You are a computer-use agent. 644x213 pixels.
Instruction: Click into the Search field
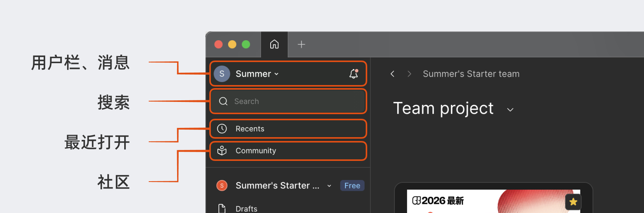click(x=288, y=101)
